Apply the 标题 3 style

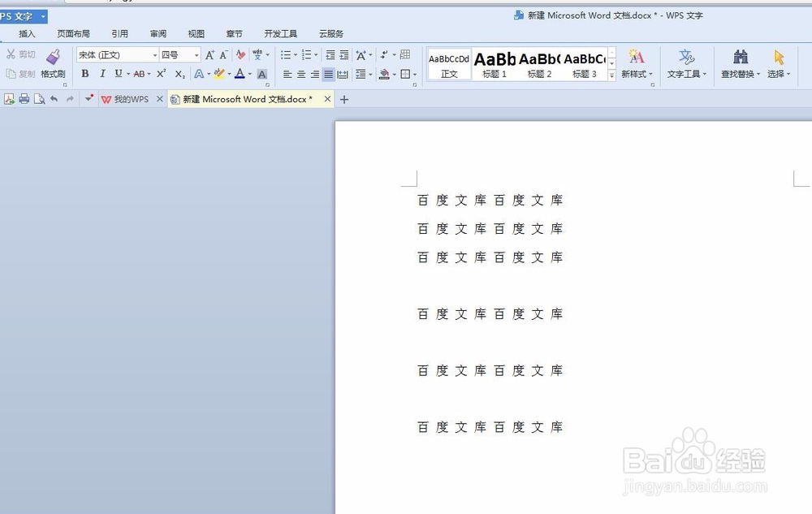[584, 64]
